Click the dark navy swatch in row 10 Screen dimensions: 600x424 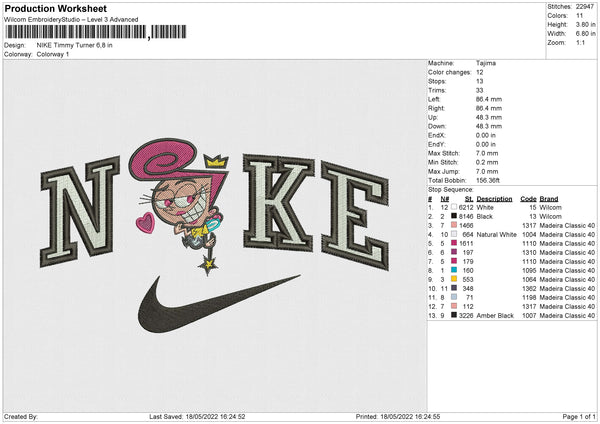tap(454, 288)
